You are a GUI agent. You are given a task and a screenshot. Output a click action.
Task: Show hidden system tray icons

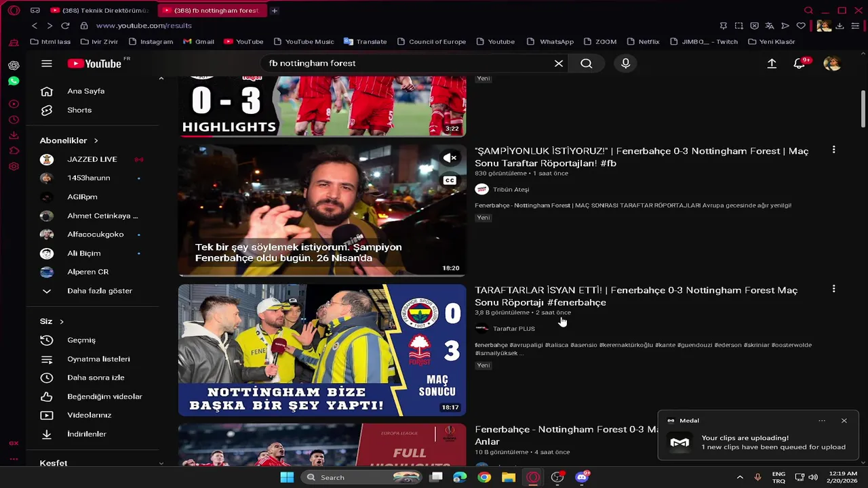pyautogui.click(x=739, y=477)
